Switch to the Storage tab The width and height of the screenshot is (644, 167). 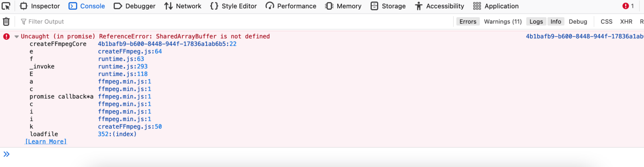tap(388, 6)
